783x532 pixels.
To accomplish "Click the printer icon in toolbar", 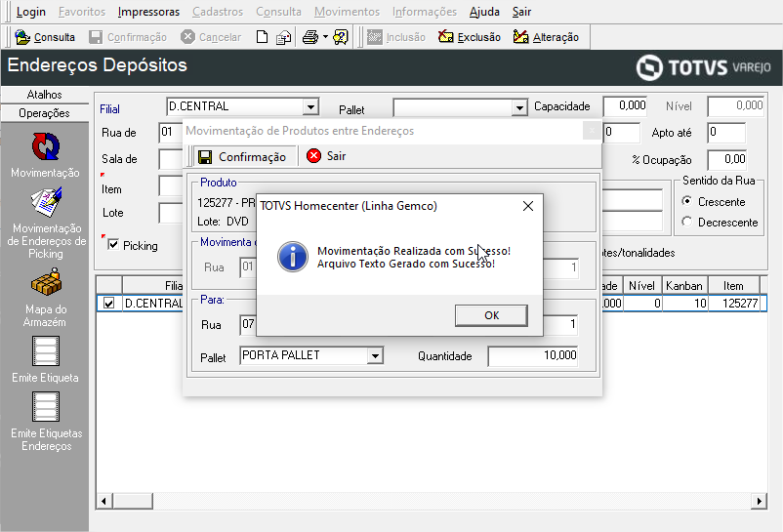I will [310, 37].
